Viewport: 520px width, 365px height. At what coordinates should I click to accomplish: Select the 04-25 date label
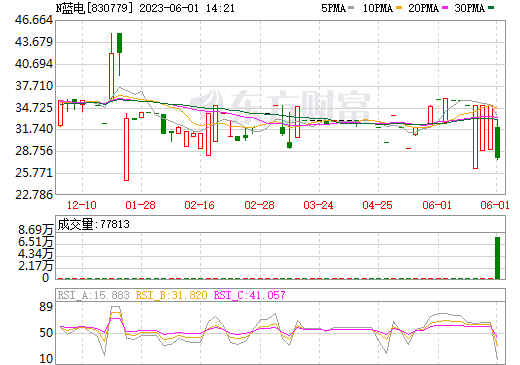pyautogui.click(x=377, y=205)
